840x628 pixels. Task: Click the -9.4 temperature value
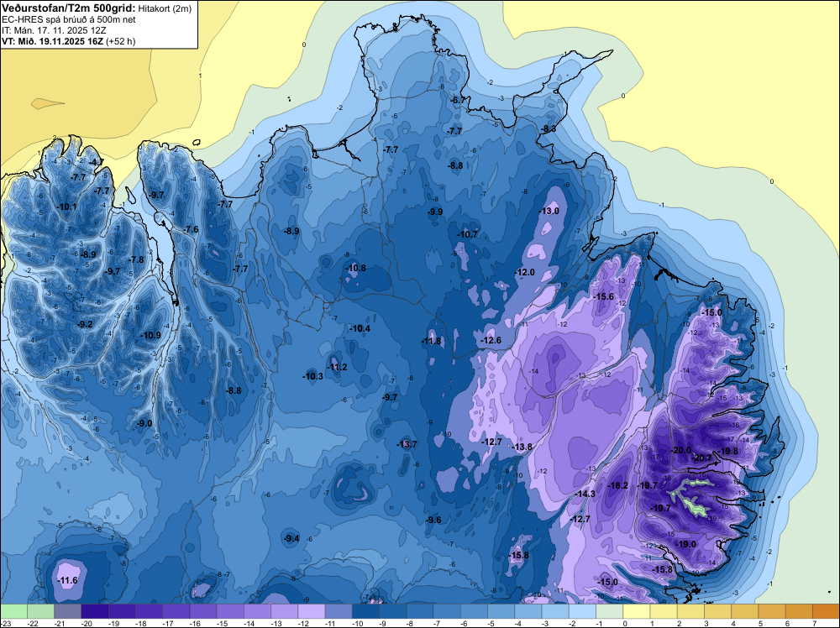click(x=291, y=539)
